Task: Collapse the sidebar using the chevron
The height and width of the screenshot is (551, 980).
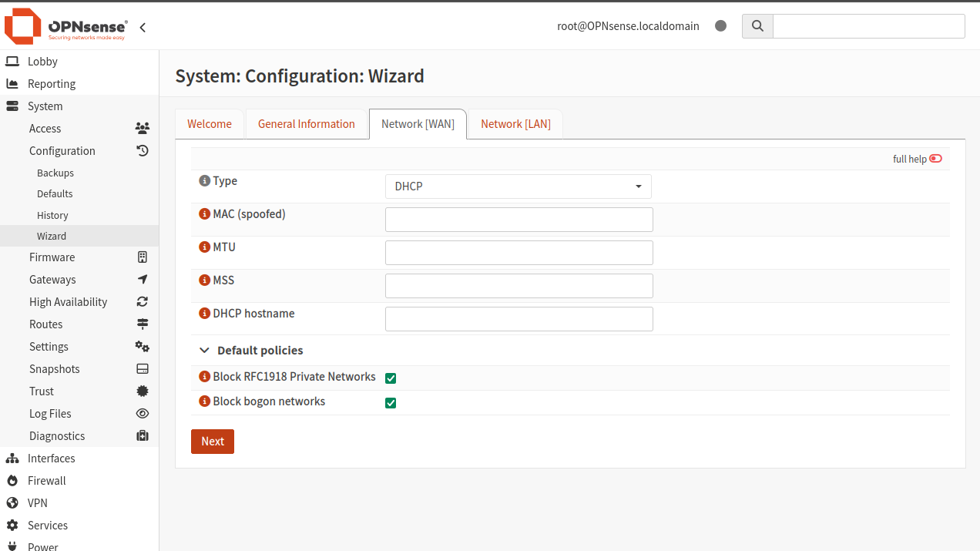Action: point(142,25)
